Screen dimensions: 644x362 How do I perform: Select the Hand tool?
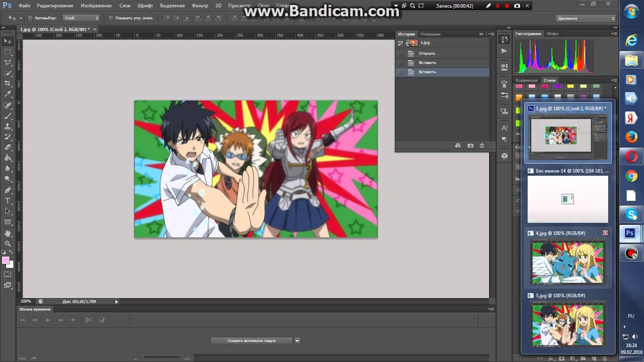8,233
